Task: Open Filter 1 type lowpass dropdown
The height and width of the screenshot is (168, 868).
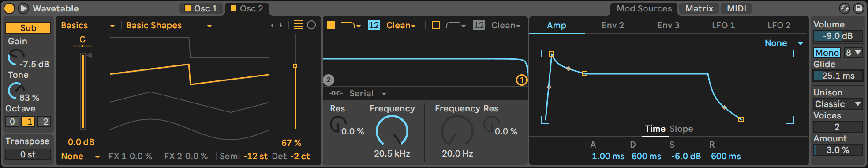Action: [351, 25]
